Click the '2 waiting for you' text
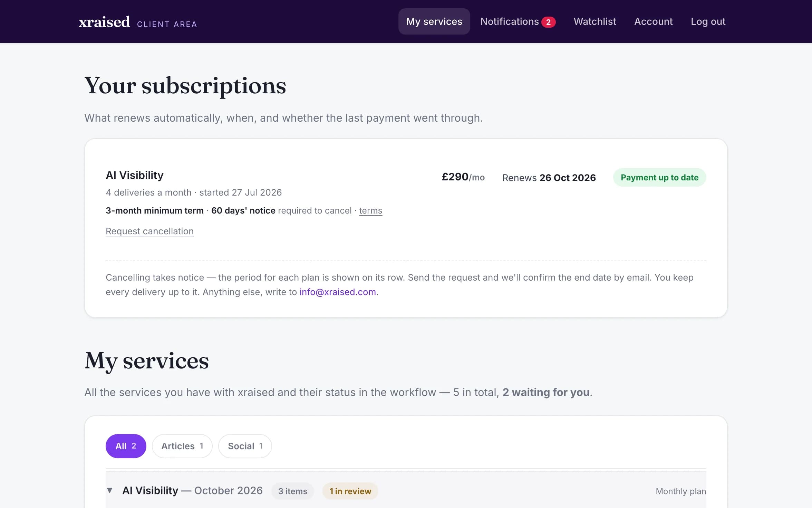 (546, 392)
